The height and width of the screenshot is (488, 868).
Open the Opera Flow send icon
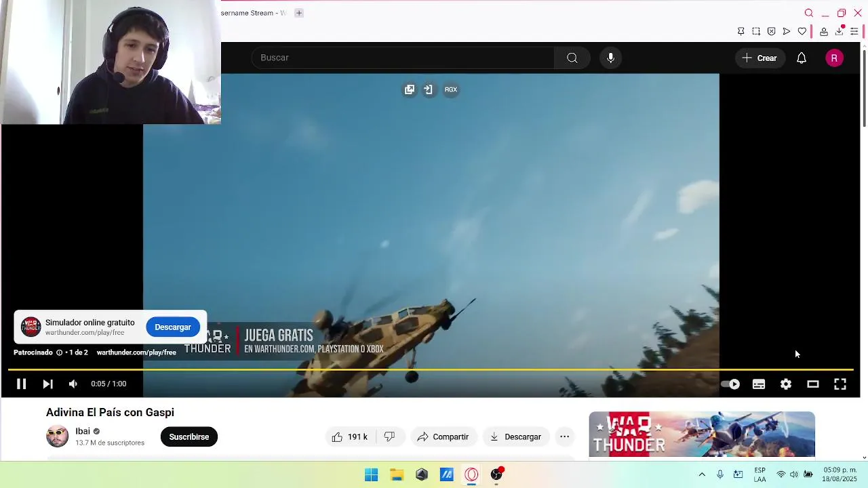coord(787,31)
